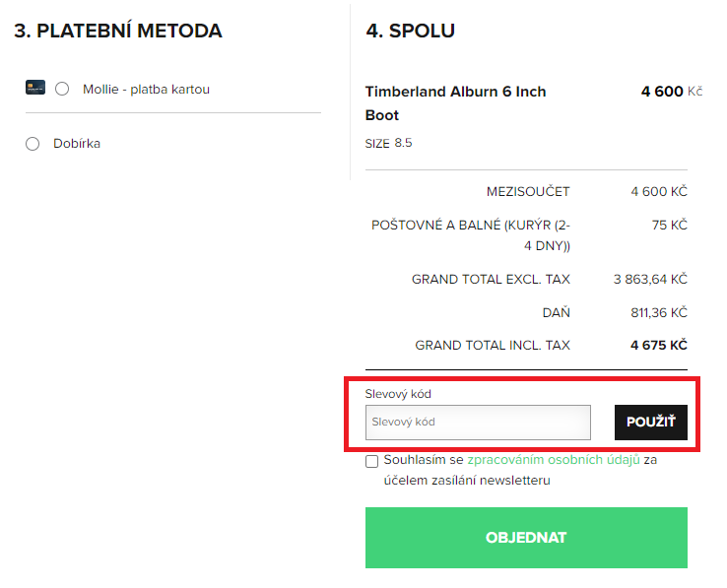Viewport: 727px width, 588px height.
Task: Click the 'Mollie - platba kartou' label text
Action: coord(146,89)
